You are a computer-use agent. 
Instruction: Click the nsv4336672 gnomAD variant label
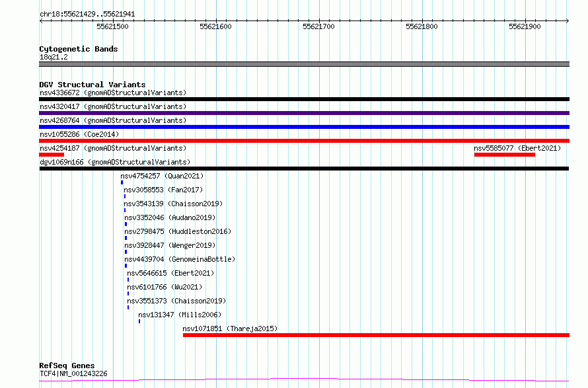pyautogui.click(x=113, y=93)
